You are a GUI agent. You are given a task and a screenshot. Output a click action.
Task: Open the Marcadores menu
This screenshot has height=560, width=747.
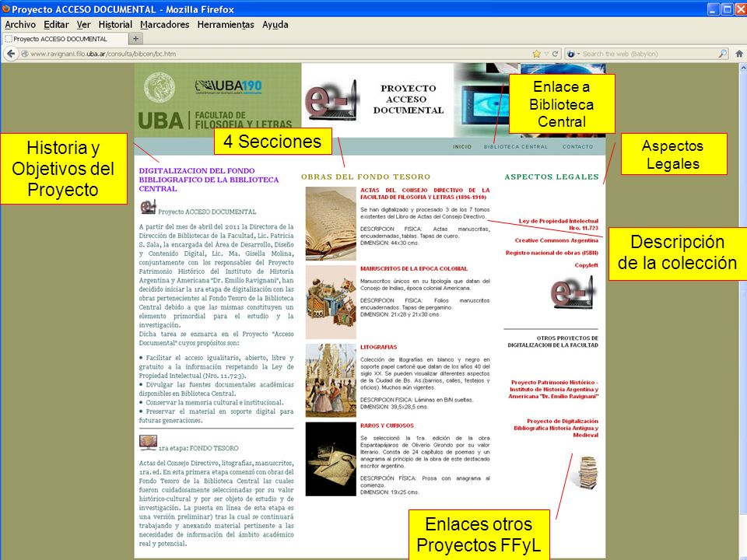click(x=164, y=24)
